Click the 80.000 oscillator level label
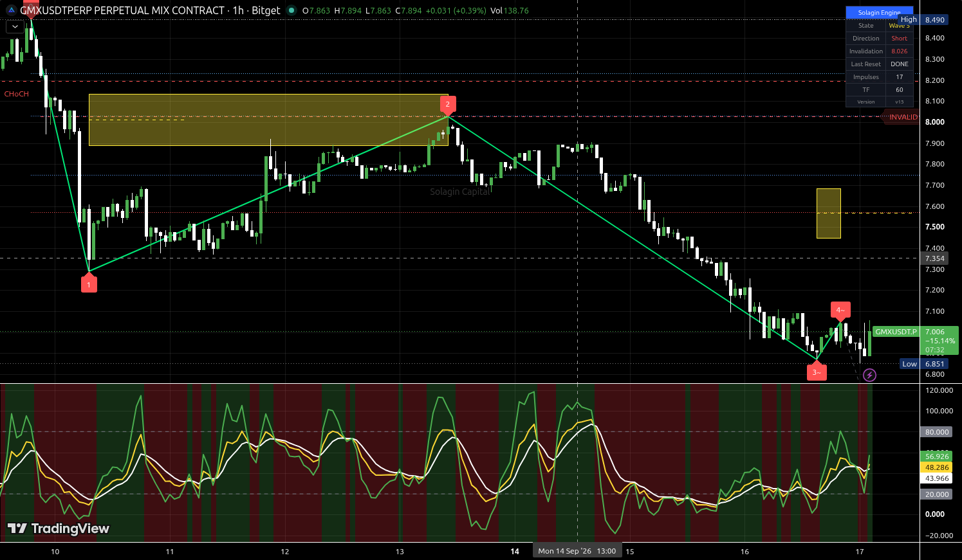The width and height of the screenshot is (962, 560). [x=937, y=432]
